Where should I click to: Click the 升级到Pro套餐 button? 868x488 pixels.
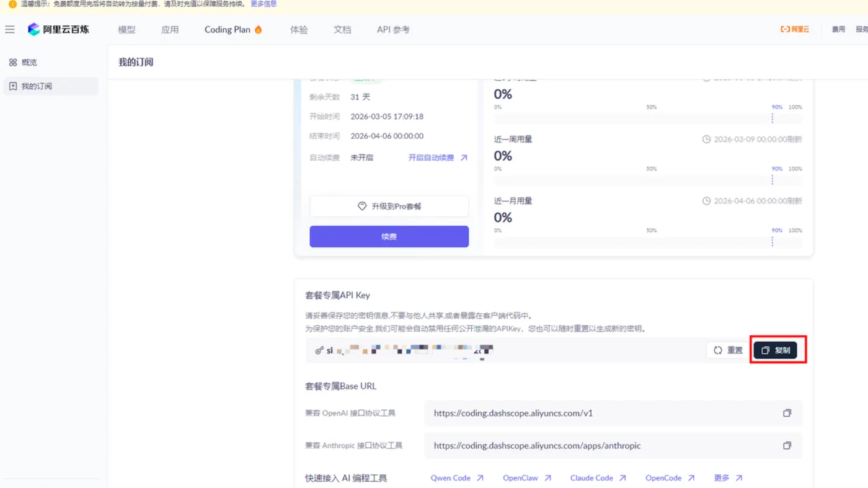pos(389,206)
